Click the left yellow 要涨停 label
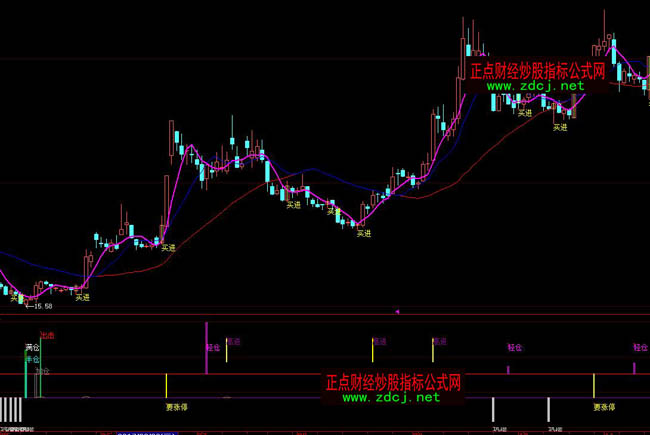 click(176, 407)
